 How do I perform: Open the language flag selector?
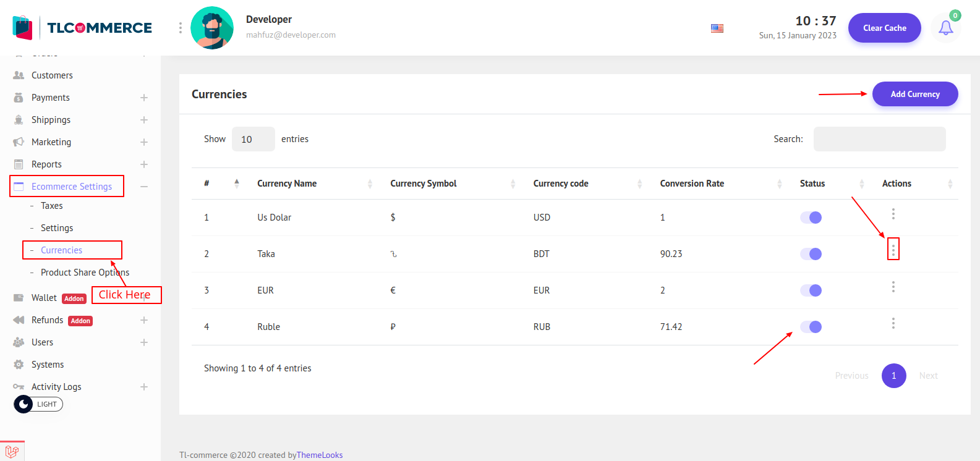[x=717, y=28]
